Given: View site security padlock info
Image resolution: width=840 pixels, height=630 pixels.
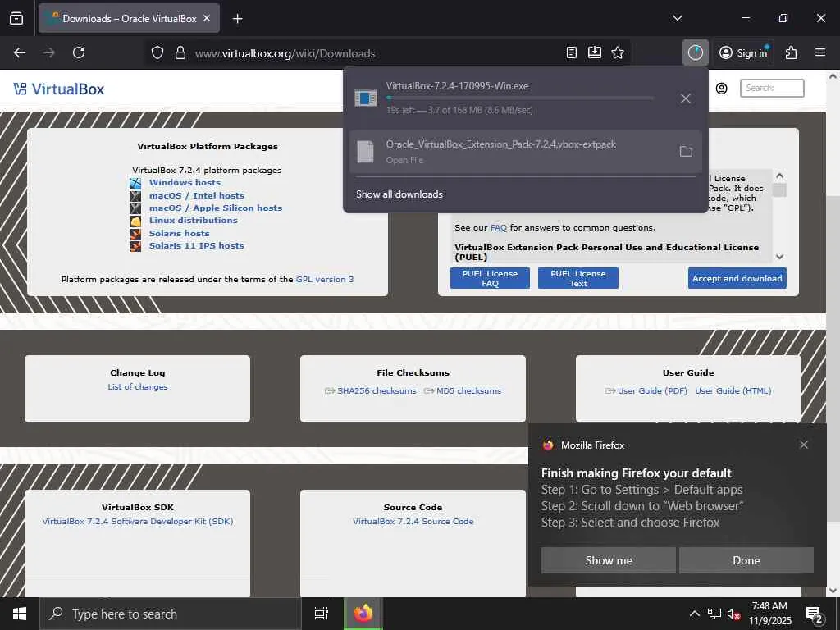Looking at the screenshot, I should click(x=180, y=53).
